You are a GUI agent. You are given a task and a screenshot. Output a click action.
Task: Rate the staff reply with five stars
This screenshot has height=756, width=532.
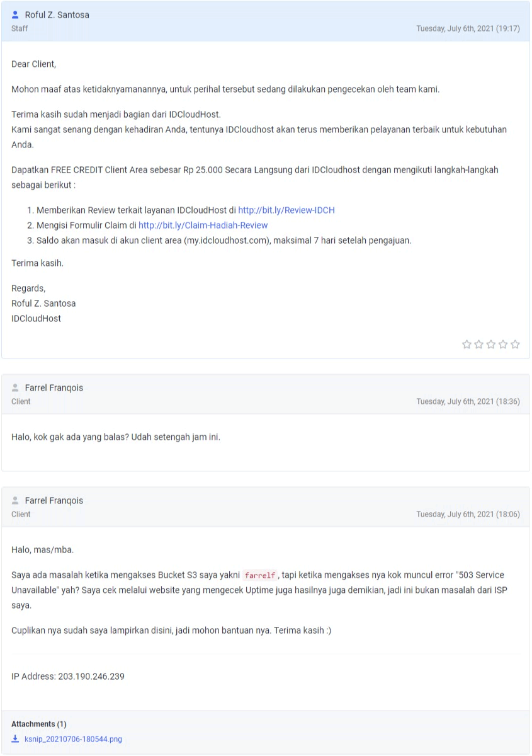tap(515, 344)
